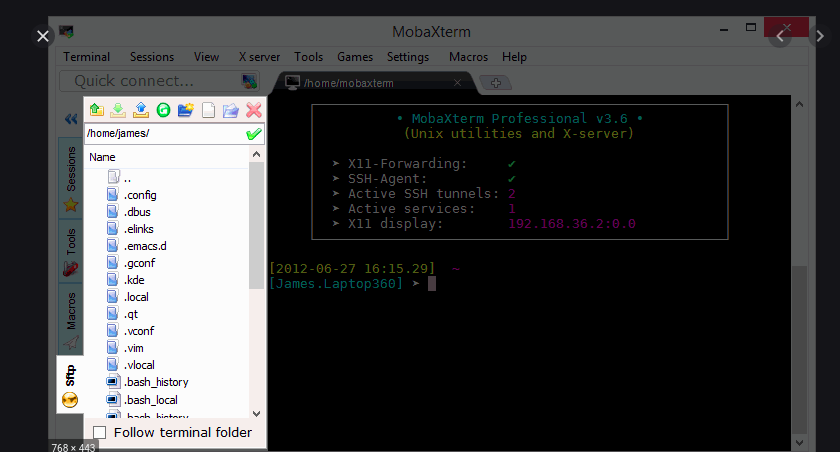Select the .qt folder
Screen dimensions: 840x452
[x=123, y=314]
